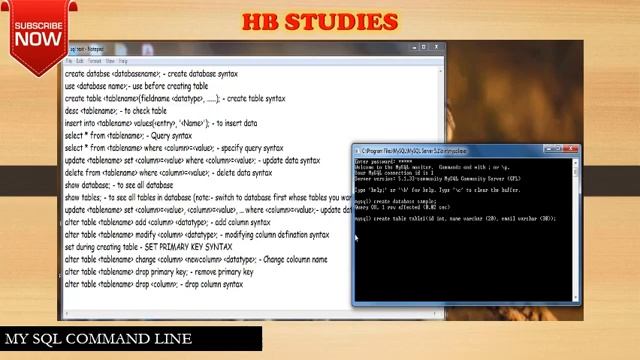Maximize the MySQL command line window

[558, 149]
